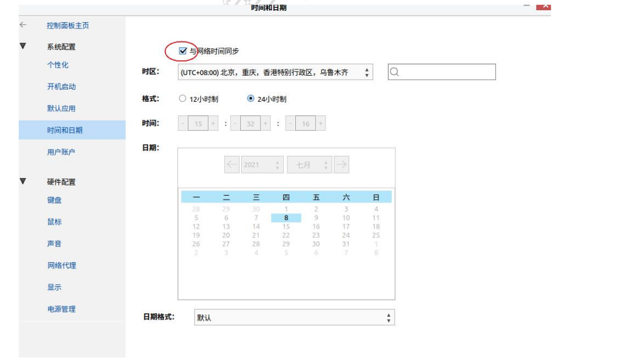Go to 电源管理 in the sidebar
The width and height of the screenshot is (624, 364).
pyautogui.click(x=61, y=309)
